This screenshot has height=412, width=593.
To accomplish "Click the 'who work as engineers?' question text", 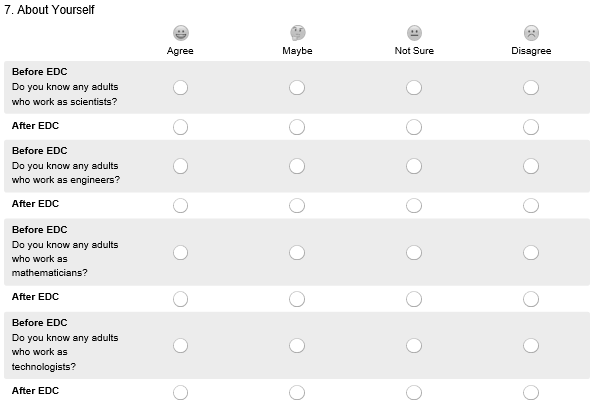I will point(66,180).
